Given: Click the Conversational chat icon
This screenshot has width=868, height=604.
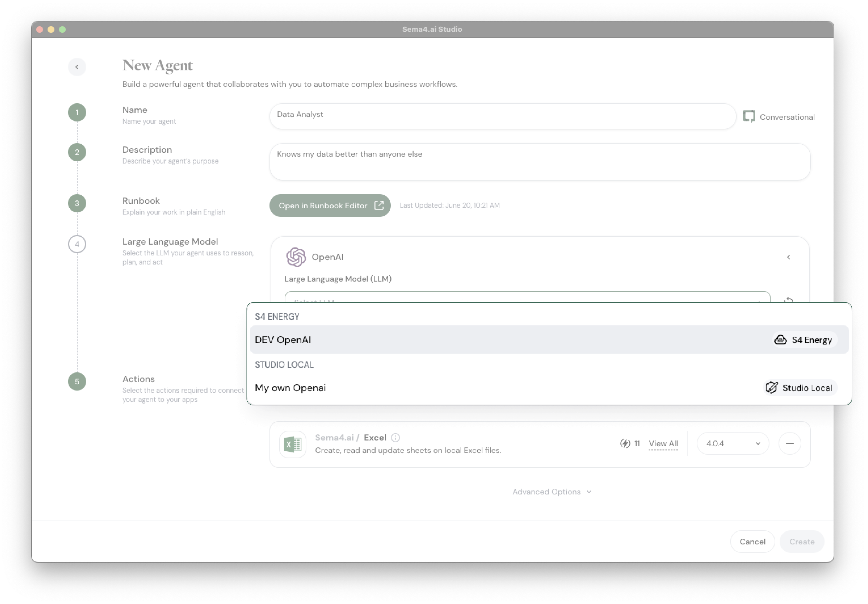Looking at the screenshot, I should point(749,117).
